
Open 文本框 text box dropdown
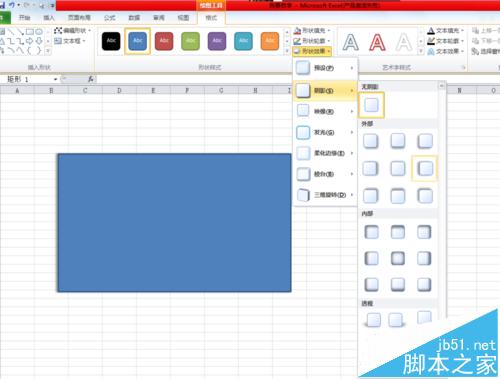point(70,41)
